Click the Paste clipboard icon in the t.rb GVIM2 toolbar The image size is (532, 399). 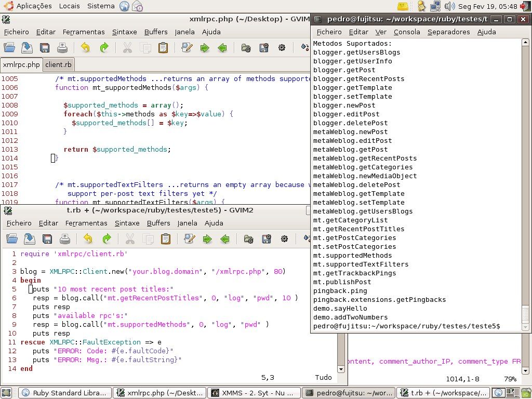(x=166, y=239)
